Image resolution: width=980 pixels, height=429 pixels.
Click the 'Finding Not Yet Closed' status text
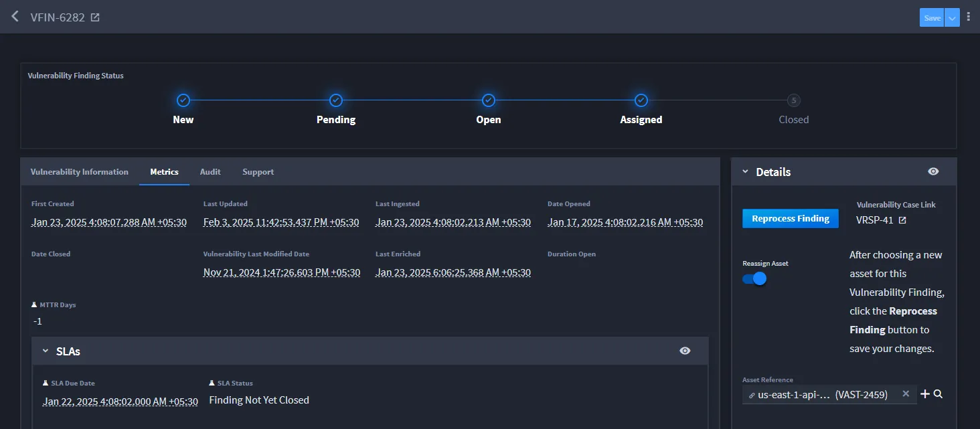(x=259, y=400)
